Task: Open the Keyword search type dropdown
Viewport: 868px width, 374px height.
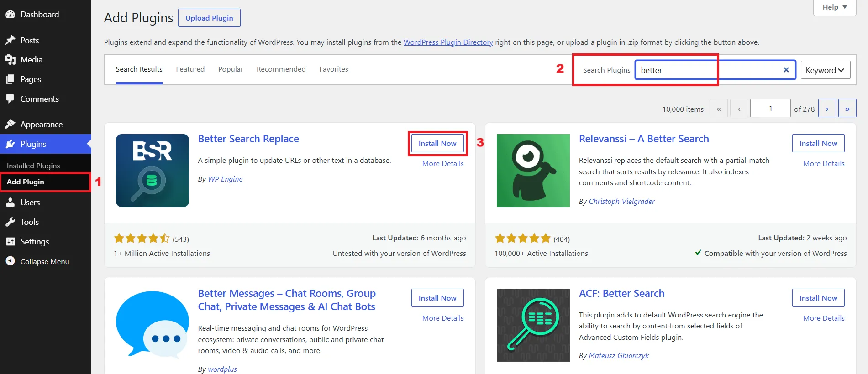Action: tap(826, 70)
